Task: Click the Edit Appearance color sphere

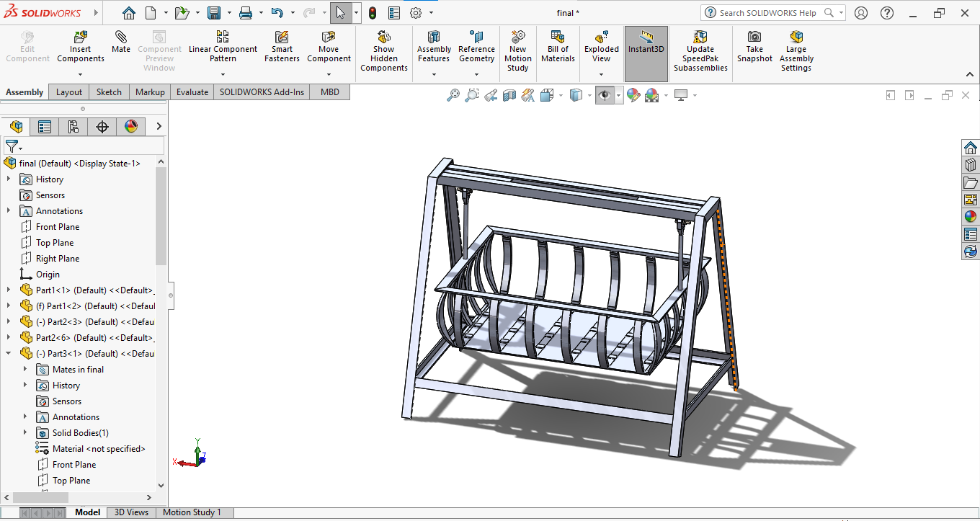Action: point(633,95)
